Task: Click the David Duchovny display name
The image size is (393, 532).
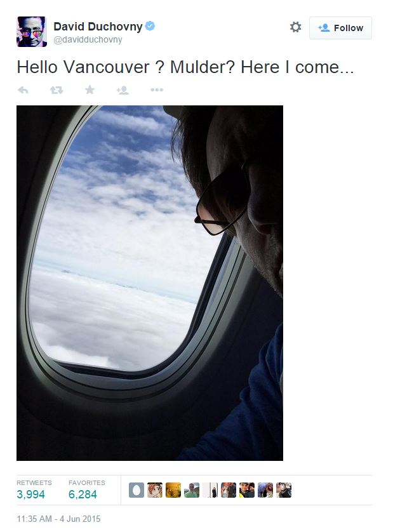Action: pyautogui.click(x=98, y=26)
